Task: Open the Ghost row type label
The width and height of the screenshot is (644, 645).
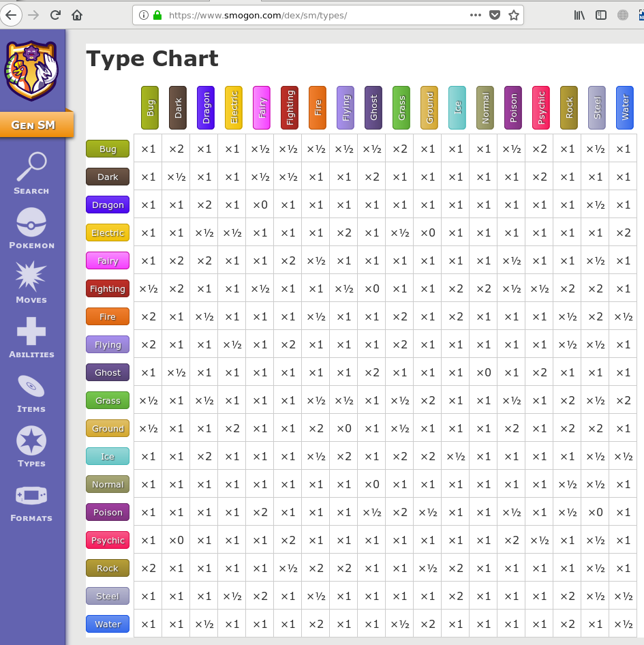Action: coord(108,373)
